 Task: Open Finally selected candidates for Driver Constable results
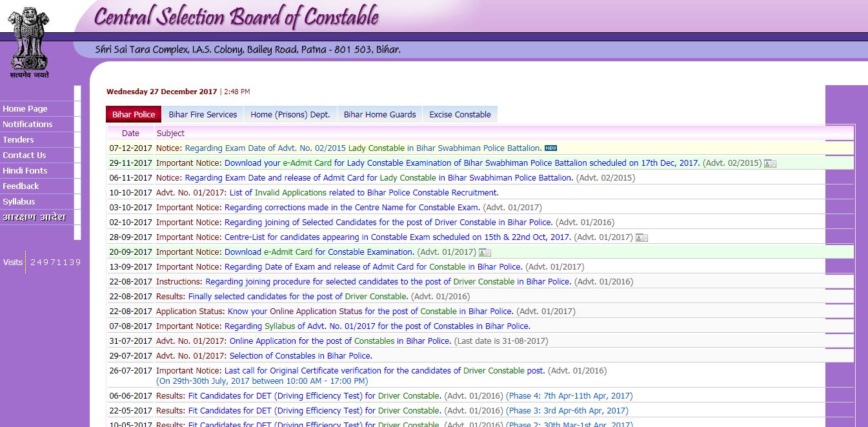(298, 297)
